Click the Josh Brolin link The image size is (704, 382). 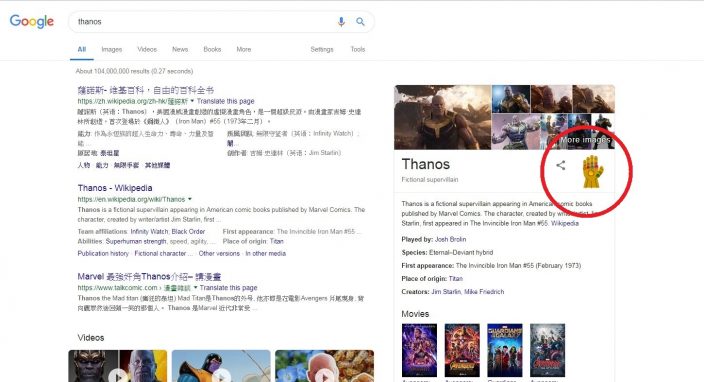[x=450, y=239]
